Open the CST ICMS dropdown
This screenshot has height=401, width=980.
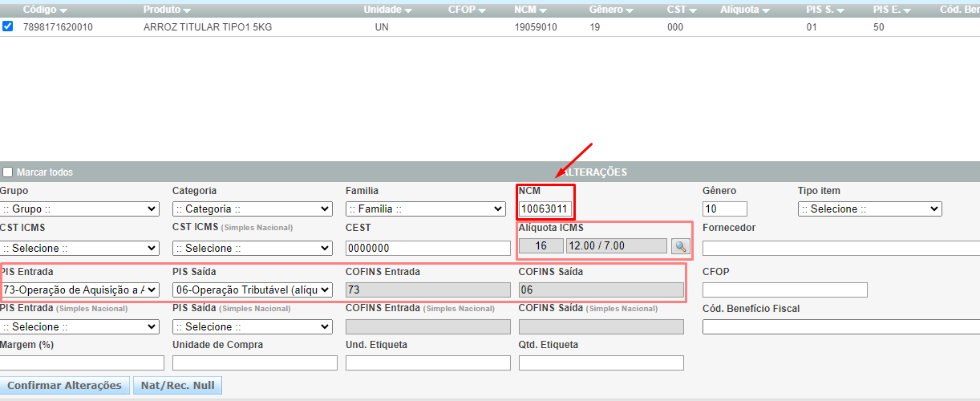pyautogui.click(x=79, y=249)
